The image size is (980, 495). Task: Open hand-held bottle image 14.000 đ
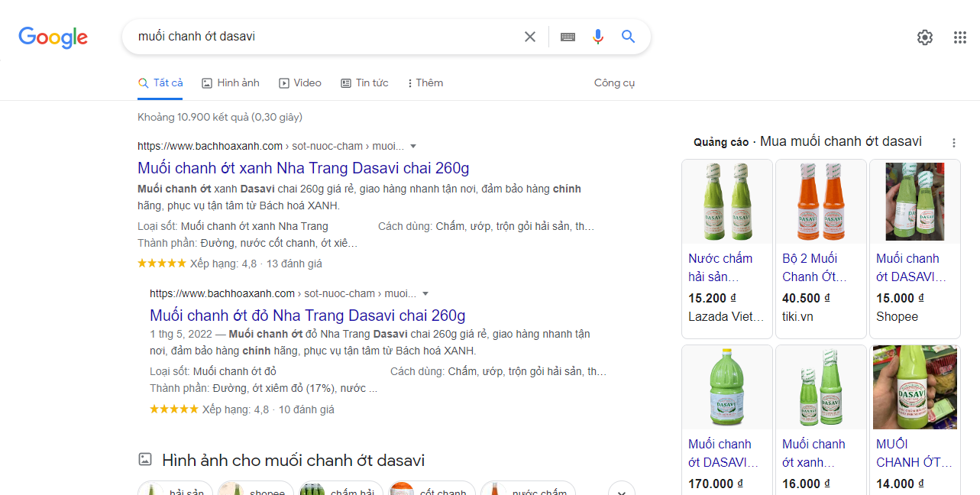click(x=915, y=387)
